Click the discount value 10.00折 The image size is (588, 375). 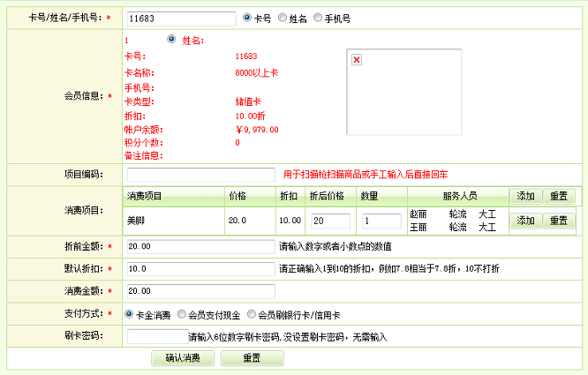point(250,116)
